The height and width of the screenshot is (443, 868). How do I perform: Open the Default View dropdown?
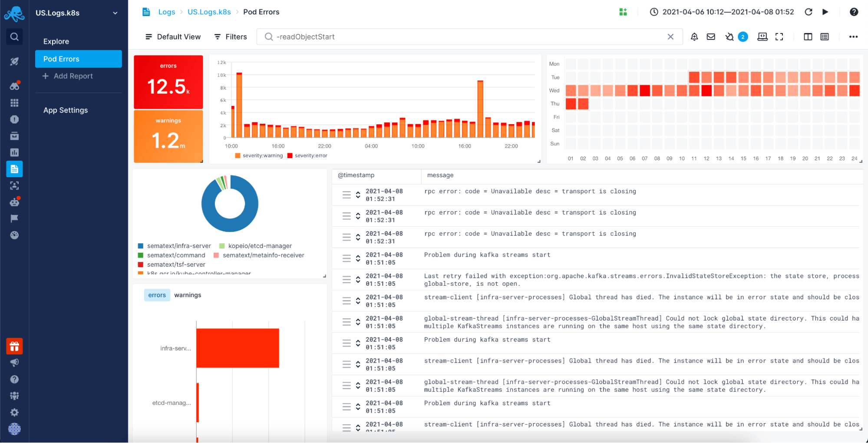pos(172,36)
